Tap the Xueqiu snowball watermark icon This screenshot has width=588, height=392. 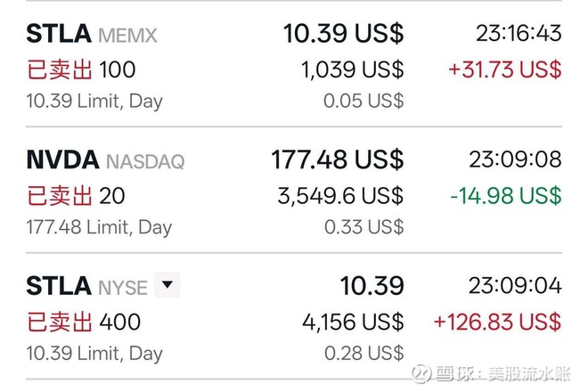(x=422, y=372)
